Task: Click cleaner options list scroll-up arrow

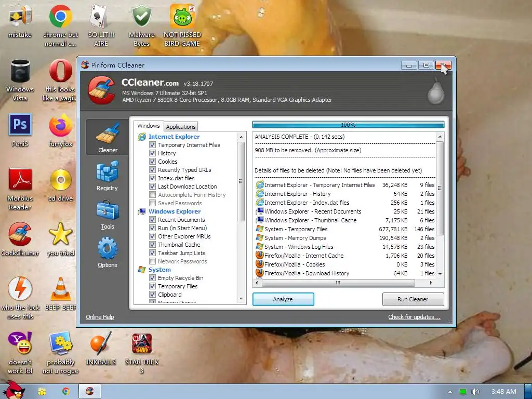Action: pyautogui.click(x=241, y=137)
